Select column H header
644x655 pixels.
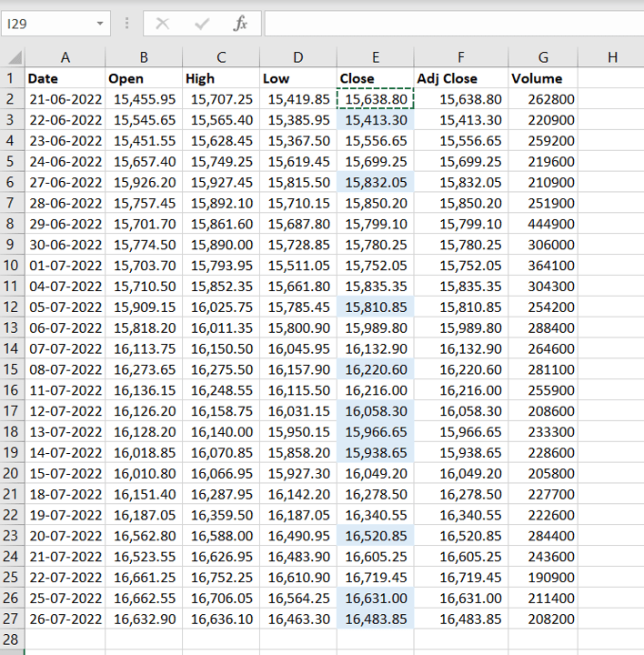(x=612, y=57)
